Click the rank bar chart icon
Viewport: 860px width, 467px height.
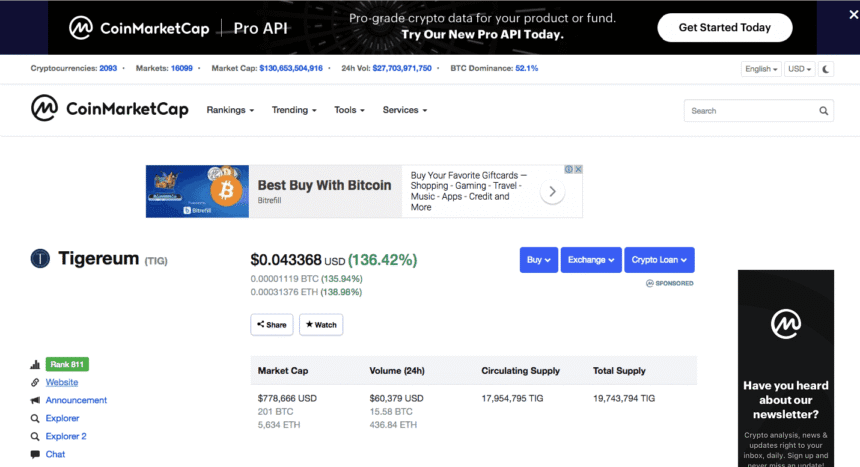[35, 364]
